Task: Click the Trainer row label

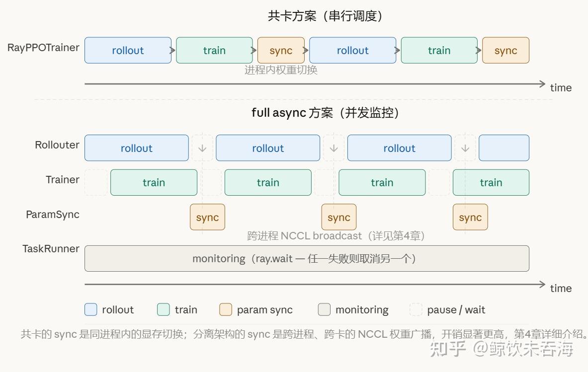Action: point(63,180)
